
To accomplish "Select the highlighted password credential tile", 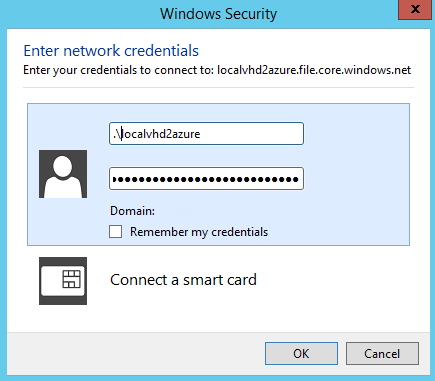I will pos(218,174).
